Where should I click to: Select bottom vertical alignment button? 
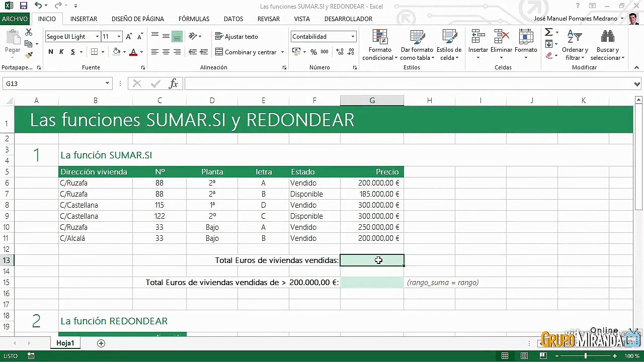(x=177, y=36)
